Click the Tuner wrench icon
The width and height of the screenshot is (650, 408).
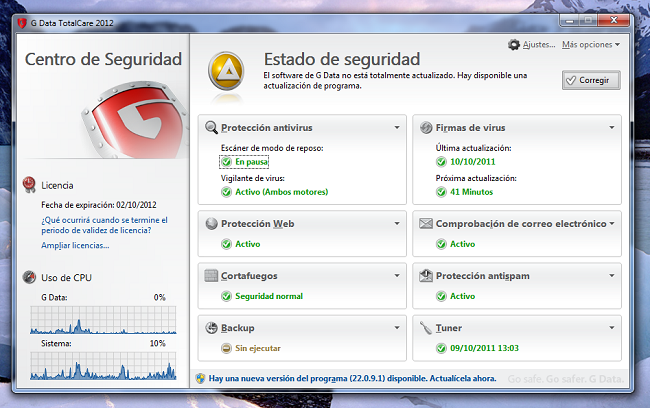426,328
